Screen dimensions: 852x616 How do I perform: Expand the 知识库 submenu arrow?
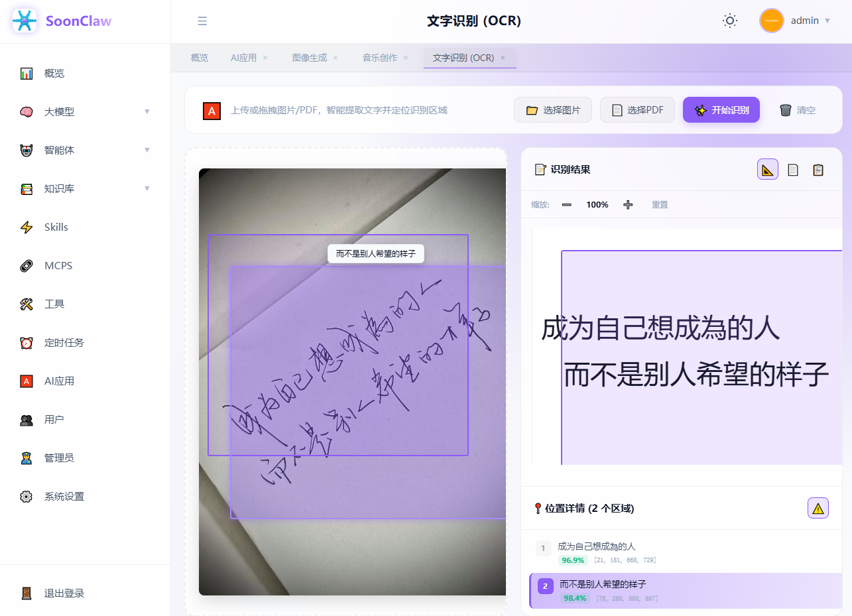147,188
